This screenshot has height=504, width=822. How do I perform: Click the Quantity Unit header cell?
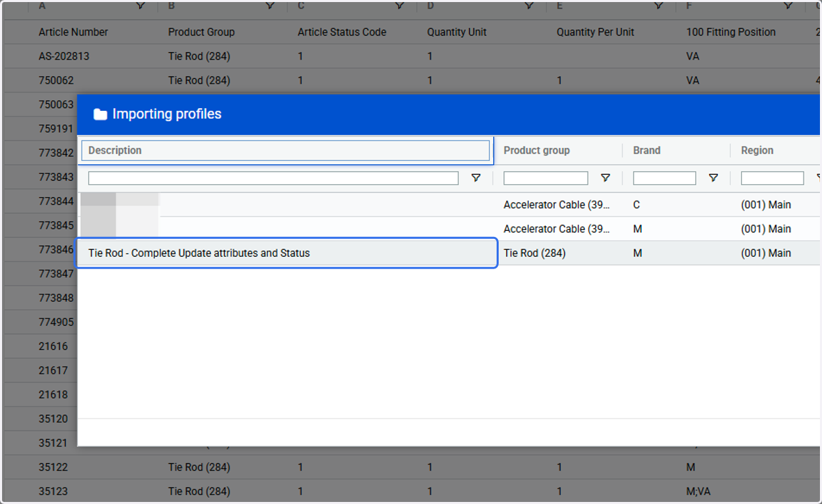(457, 32)
